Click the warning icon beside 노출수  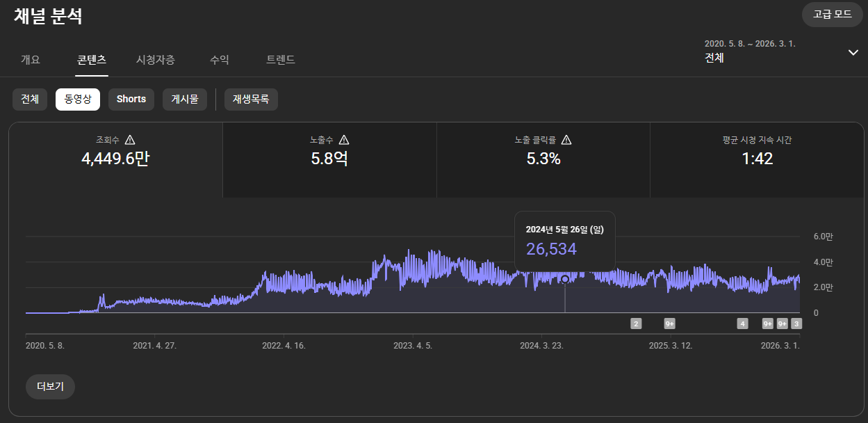pyautogui.click(x=344, y=140)
